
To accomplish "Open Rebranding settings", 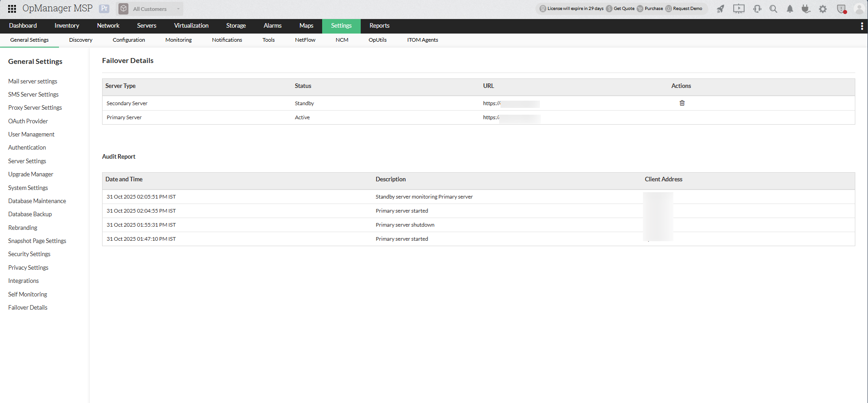I will pyautogui.click(x=23, y=228).
